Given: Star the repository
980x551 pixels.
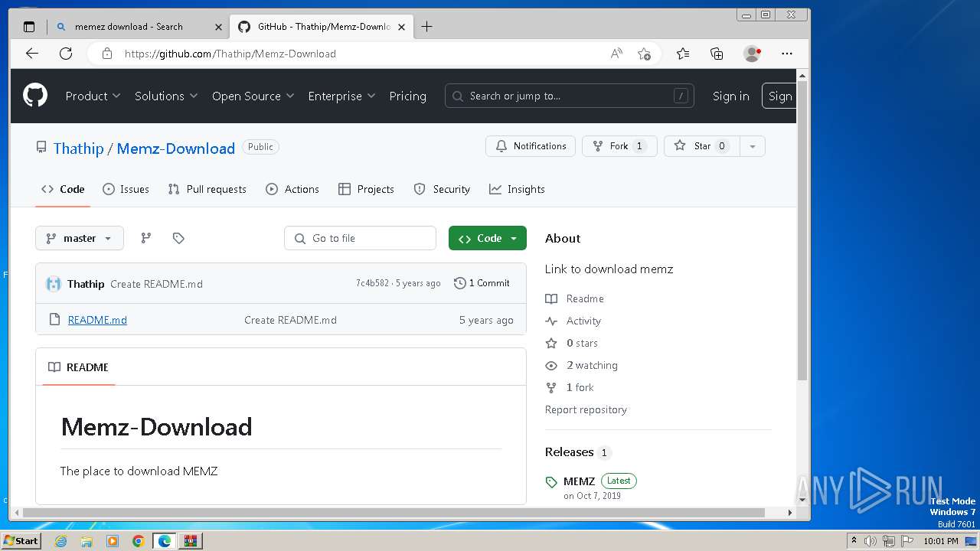Looking at the screenshot, I should tap(702, 146).
